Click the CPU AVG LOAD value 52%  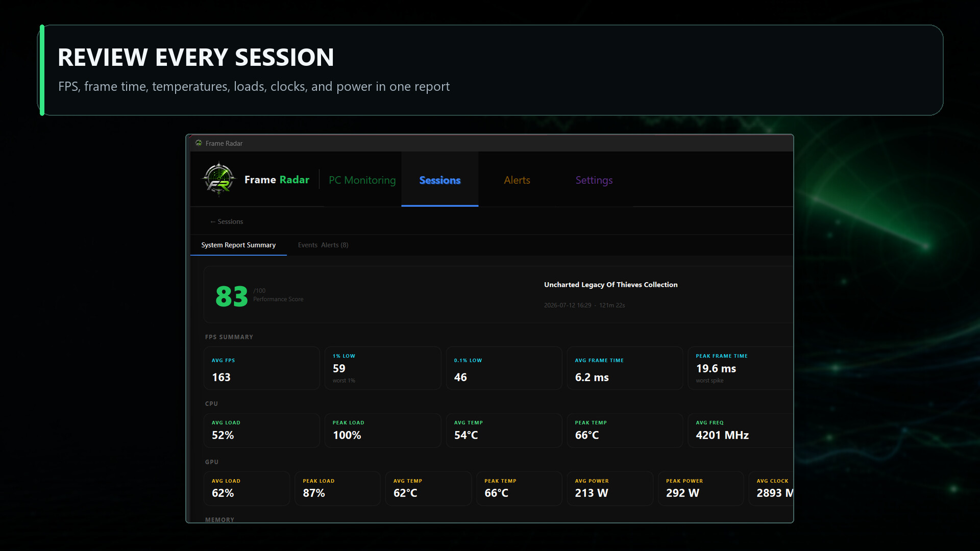click(223, 435)
